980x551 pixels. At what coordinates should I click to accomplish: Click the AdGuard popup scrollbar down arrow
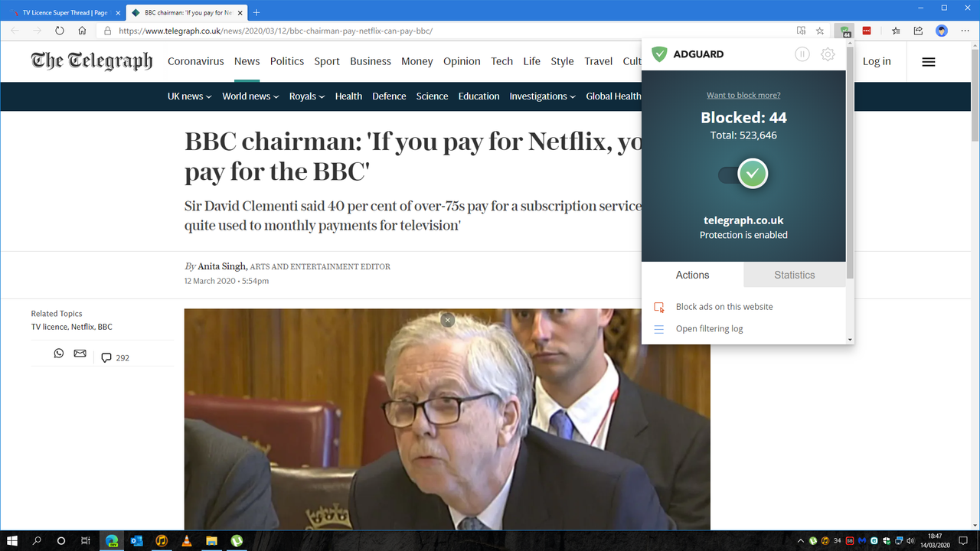pos(850,339)
